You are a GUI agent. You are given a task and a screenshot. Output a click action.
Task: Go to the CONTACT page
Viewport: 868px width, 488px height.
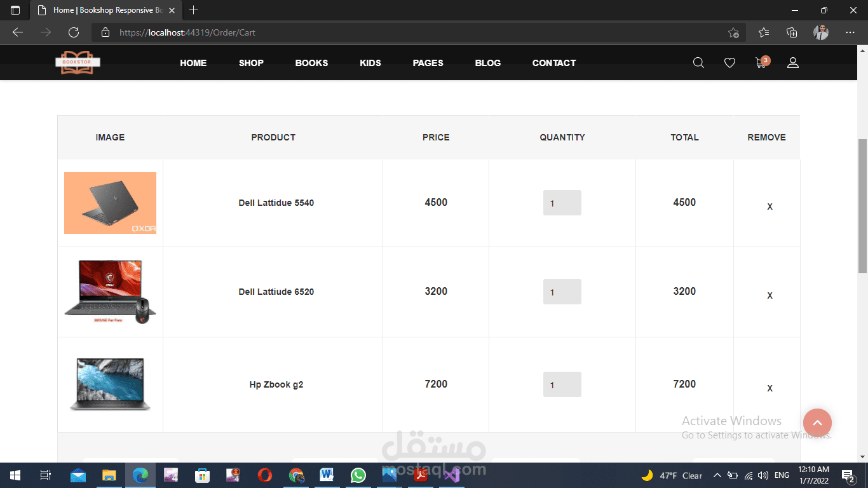(x=554, y=63)
